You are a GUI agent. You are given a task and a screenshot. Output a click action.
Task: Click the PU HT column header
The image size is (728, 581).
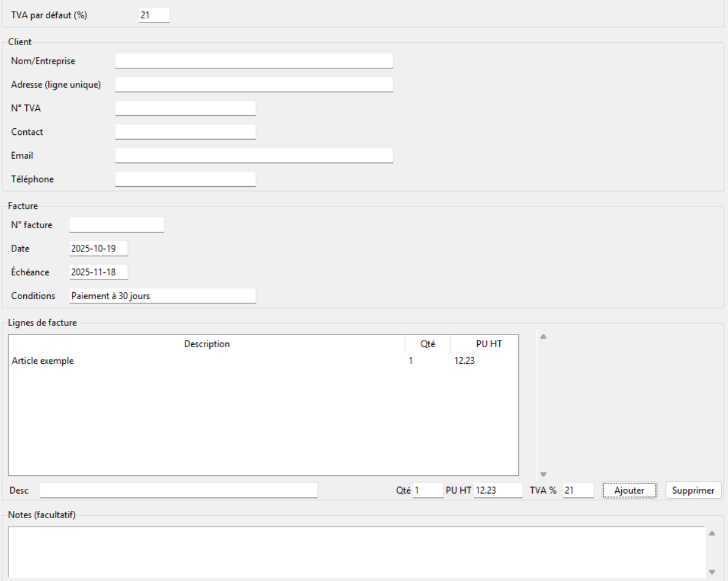(488, 344)
